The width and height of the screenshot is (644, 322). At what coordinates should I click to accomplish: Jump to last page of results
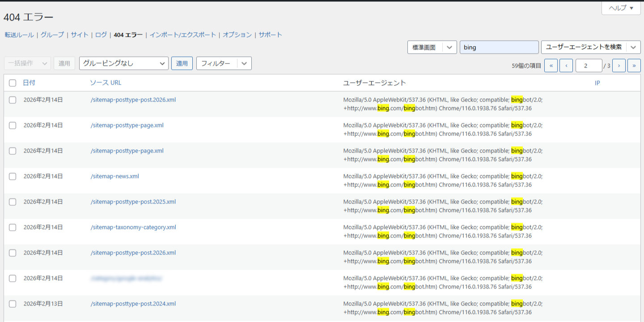coord(634,66)
